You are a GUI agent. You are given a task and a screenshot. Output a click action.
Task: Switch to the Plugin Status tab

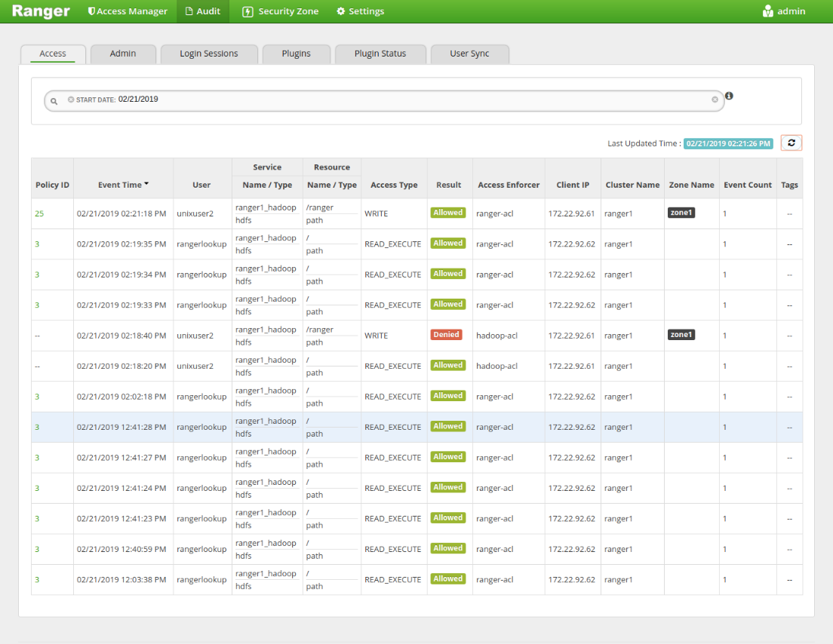[x=380, y=54]
